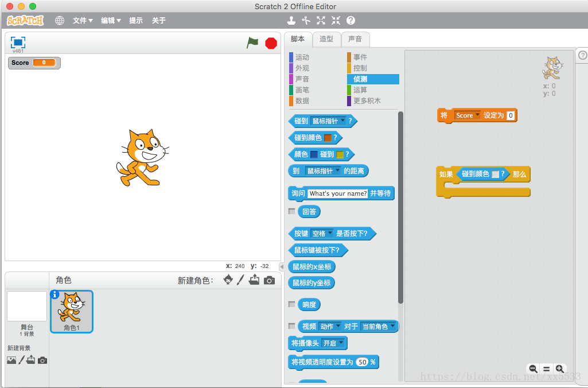
Task: Zoom out the scripts area
Action: coord(533,368)
